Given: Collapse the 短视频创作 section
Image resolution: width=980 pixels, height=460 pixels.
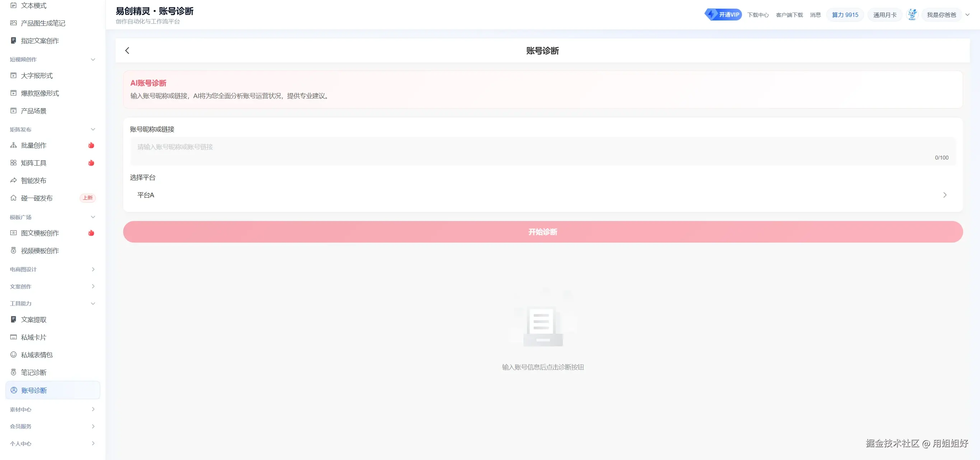Looking at the screenshot, I should [93, 59].
